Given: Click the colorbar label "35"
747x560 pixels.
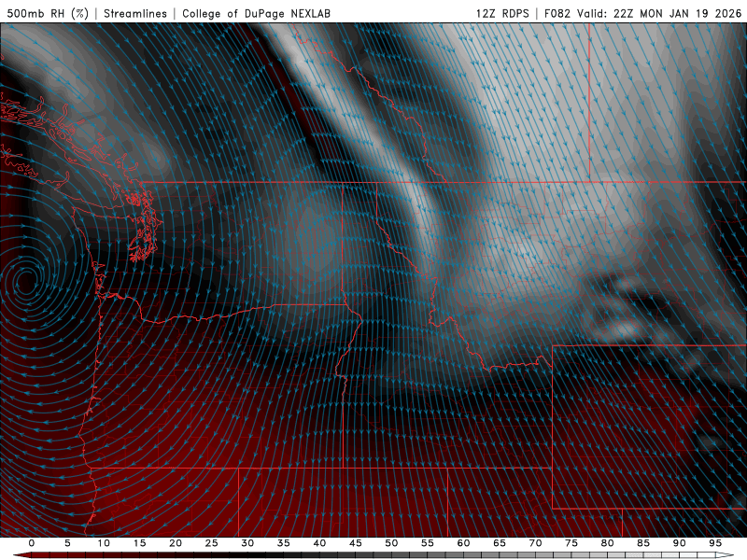Looking at the screenshot, I should click(284, 543).
